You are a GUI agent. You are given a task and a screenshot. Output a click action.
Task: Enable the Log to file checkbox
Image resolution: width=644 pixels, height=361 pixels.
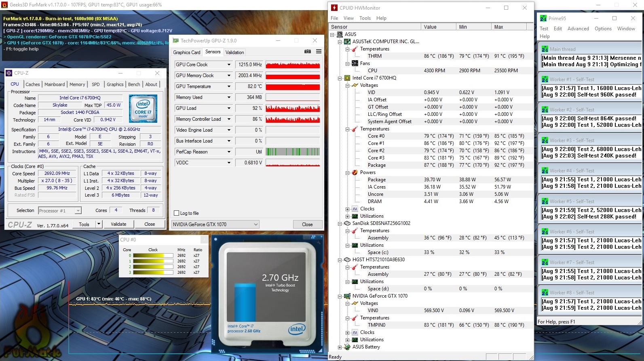176,213
